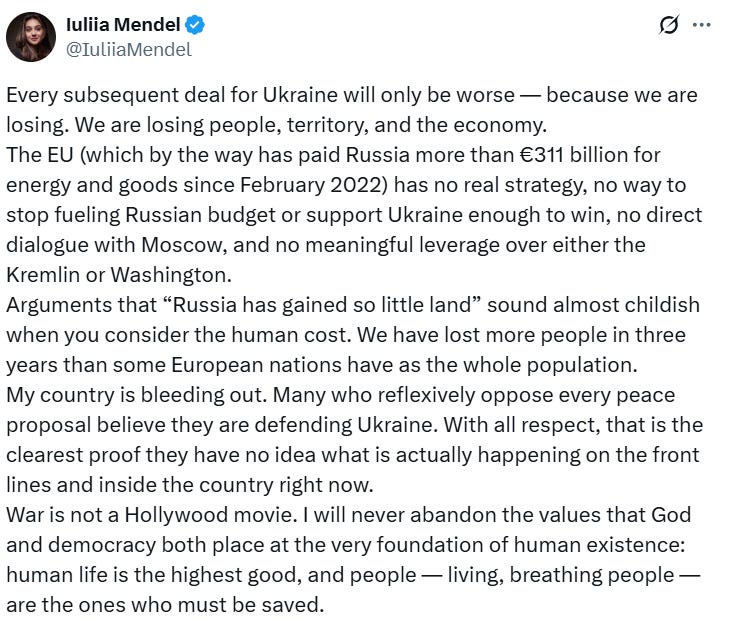Open Iuliia Mendel's profile picture
732x620 pixels.
(x=31, y=37)
